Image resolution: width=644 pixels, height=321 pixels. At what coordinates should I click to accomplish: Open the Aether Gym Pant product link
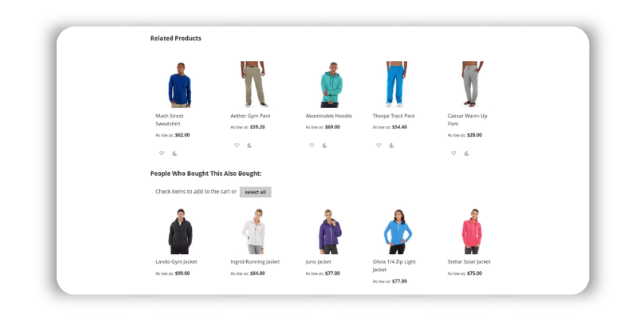click(250, 116)
